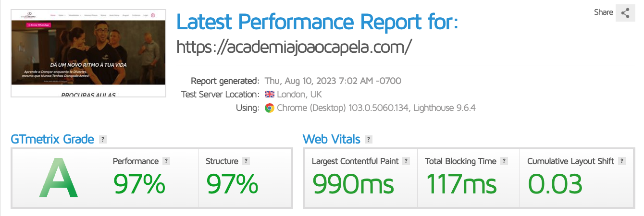
Task: Click the 117ms Total Blocking Time value
Action: click(461, 184)
